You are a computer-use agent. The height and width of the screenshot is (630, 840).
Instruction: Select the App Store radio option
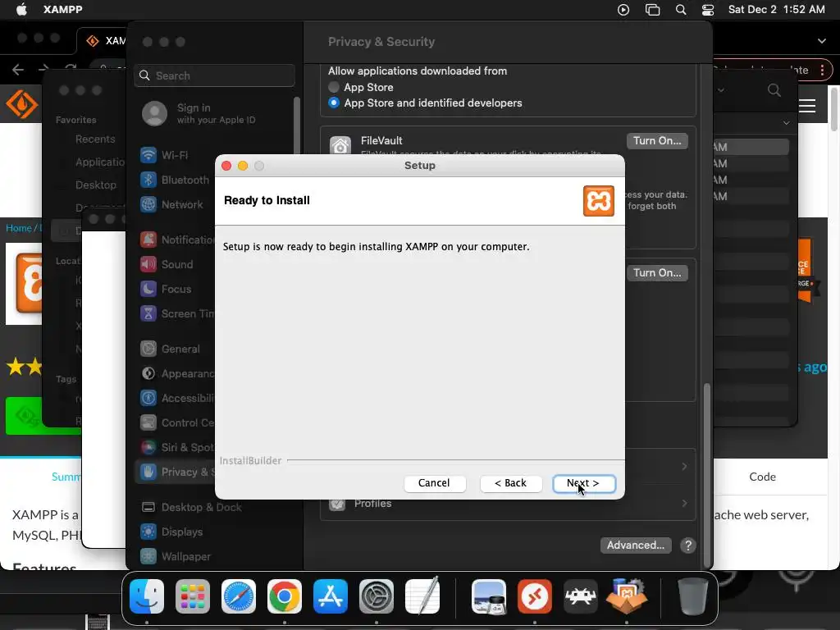tap(334, 87)
